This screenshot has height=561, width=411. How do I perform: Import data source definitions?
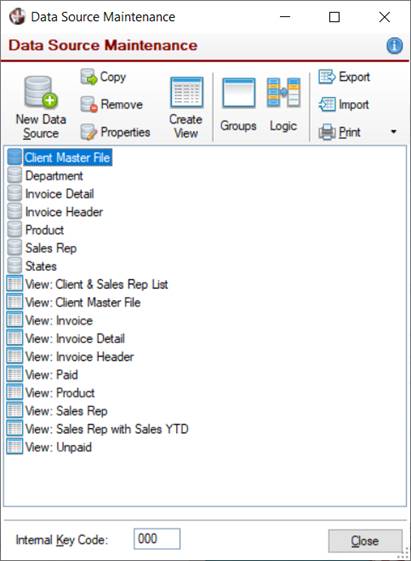click(x=343, y=104)
